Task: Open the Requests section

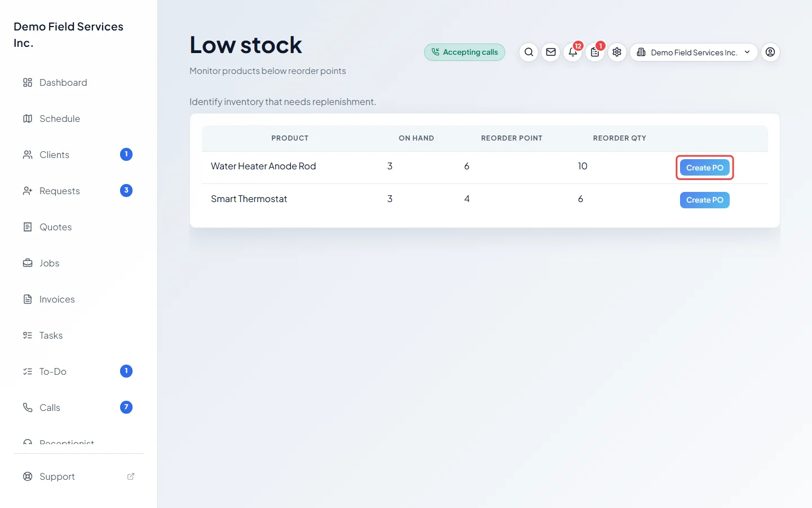Action: [79, 191]
